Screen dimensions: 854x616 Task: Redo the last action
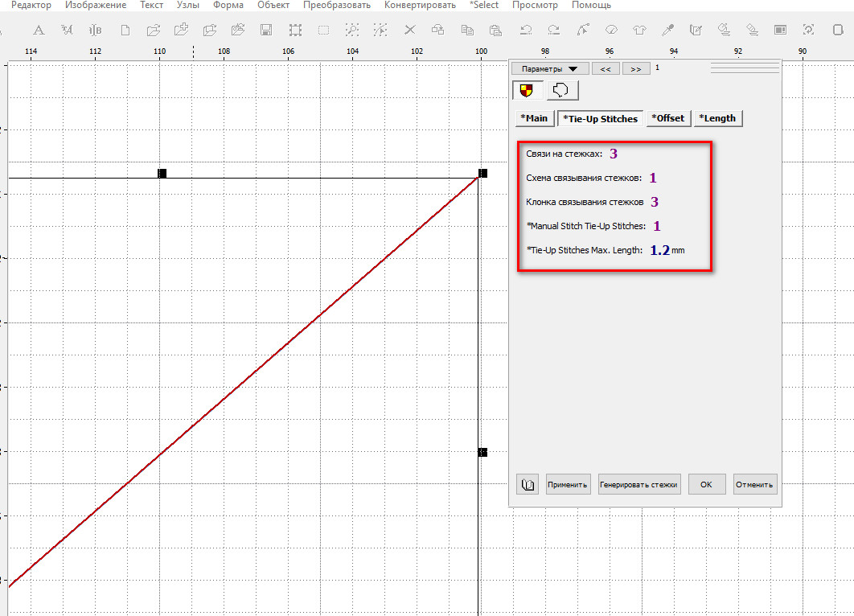point(554,30)
